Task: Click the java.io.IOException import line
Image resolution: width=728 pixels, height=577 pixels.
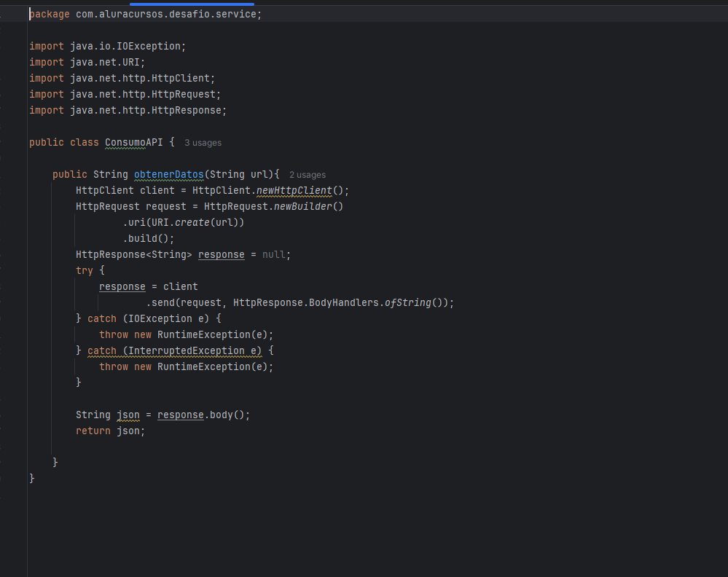Action: (x=107, y=47)
